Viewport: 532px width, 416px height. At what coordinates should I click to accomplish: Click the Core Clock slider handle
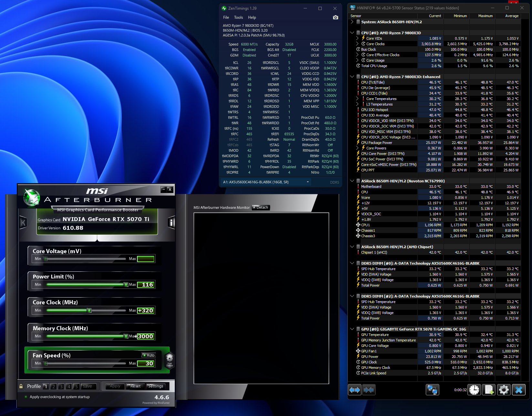point(89,310)
